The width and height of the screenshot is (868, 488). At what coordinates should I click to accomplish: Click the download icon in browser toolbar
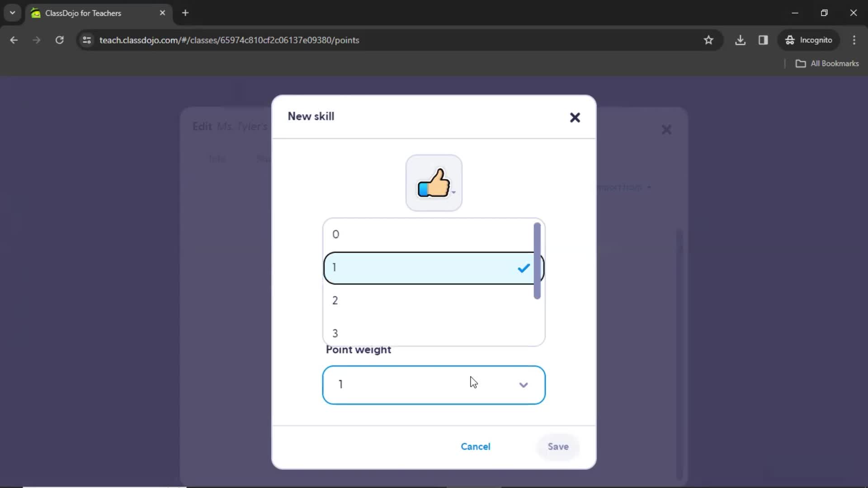coord(741,40)
